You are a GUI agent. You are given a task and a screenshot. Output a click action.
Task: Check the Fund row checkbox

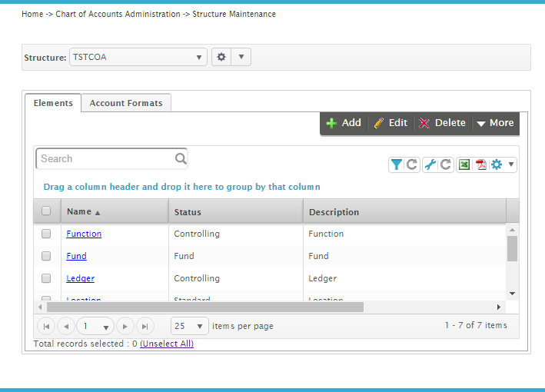click(x=46, y=256)
